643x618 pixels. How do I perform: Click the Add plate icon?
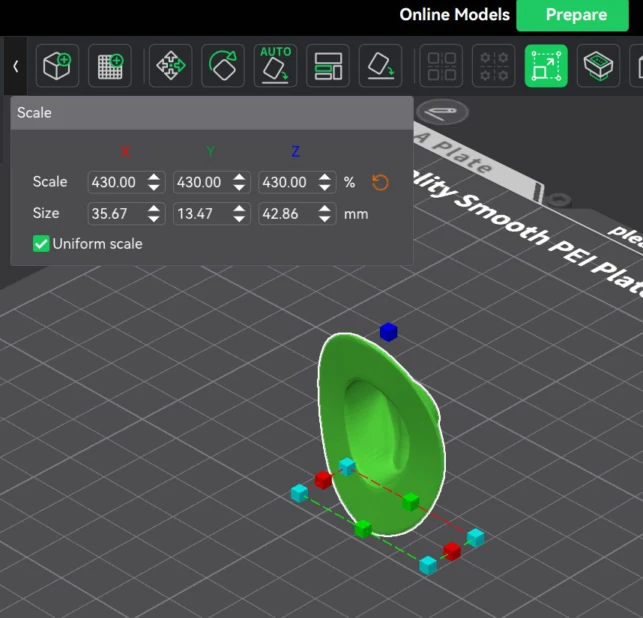point(110,66)
